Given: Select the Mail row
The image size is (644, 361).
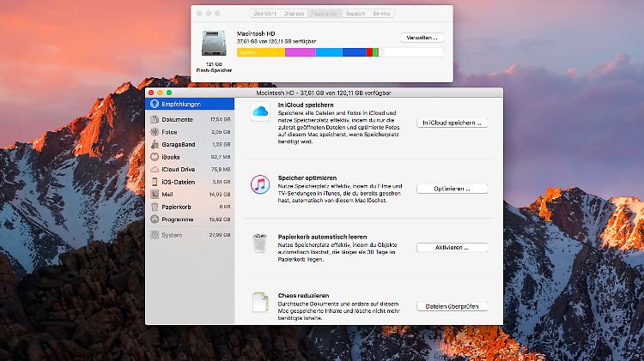Looking at the screenshot, I should click(x=190, y=195).
